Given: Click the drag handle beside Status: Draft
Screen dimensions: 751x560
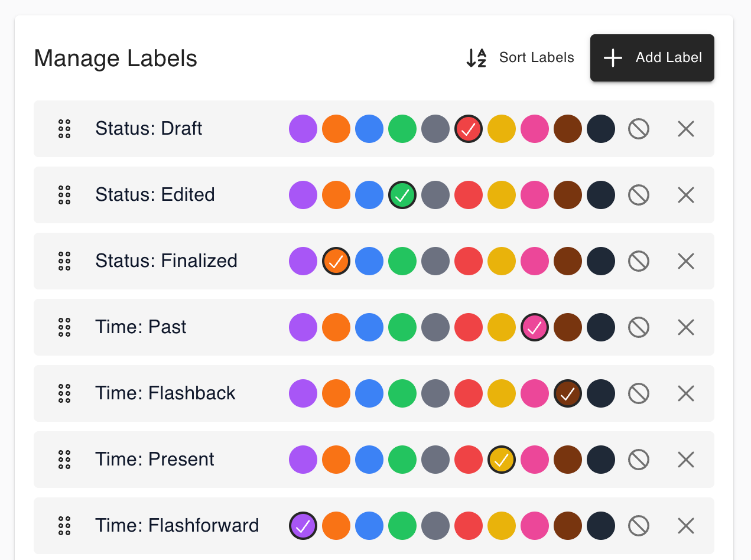Looking at the screenshot, I should [x=64, y=128].
